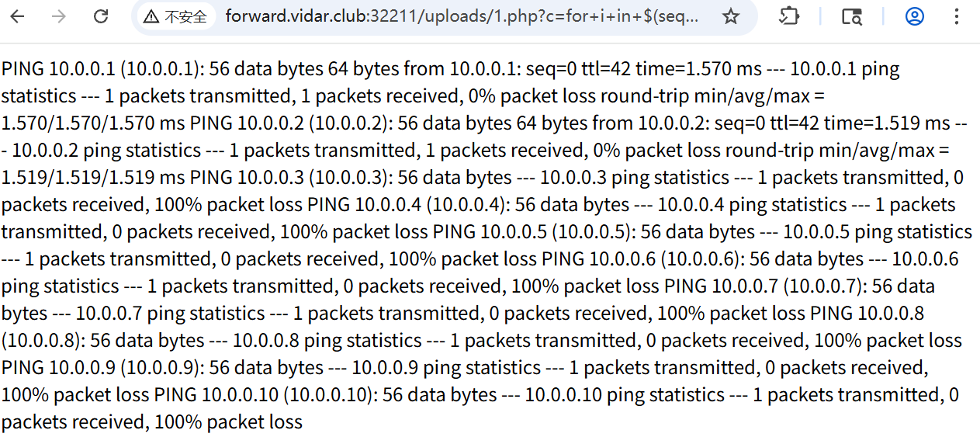This screenshot has width=980, height=437.
Task: Click the 'PING 10.0.0.10 (10.0.0.10)' text
Action: point(265,395)
